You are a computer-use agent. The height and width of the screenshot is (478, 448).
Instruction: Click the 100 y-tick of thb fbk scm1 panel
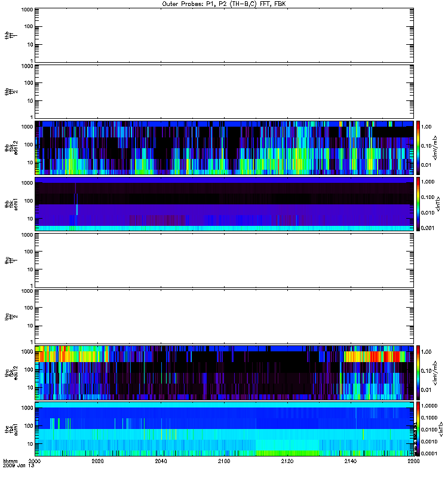click(29, 201)
